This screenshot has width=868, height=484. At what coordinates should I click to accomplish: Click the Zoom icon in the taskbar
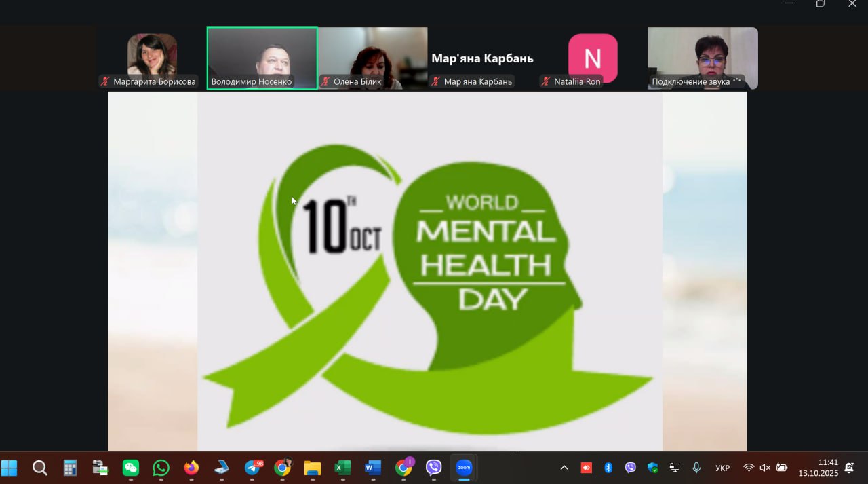point(464,468)
